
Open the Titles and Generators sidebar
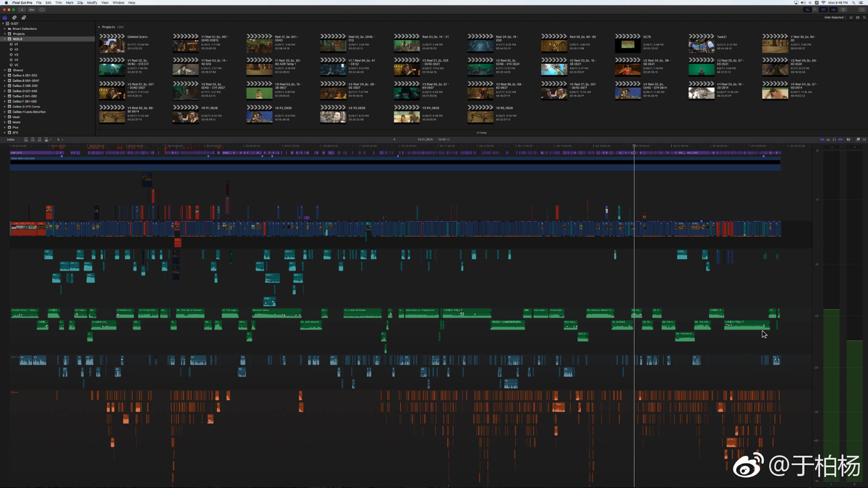click(23, 17)
